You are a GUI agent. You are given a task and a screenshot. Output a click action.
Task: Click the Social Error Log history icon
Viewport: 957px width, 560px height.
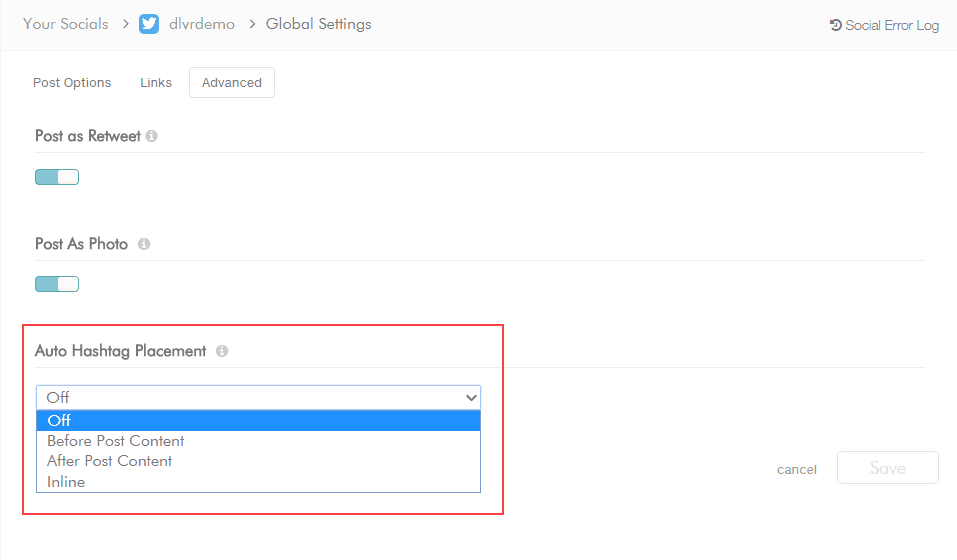pyautogui.click(x=836, y=25)
